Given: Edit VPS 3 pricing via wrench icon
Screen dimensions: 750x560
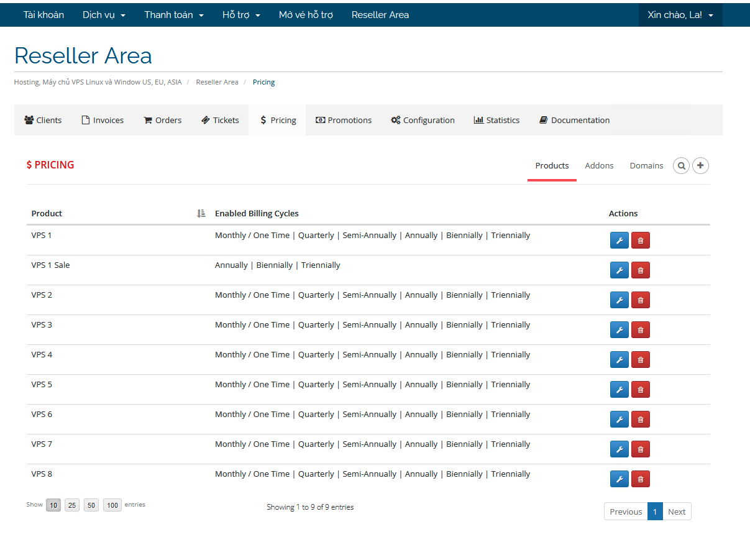Looking at the screenshot, I should pyautogui.click(x=619, y=330).
